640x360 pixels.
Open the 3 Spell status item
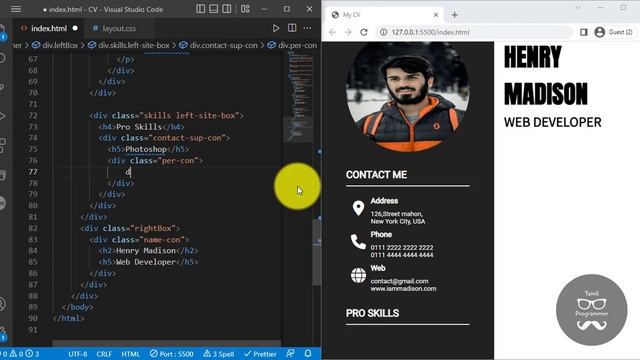(219, 354)
